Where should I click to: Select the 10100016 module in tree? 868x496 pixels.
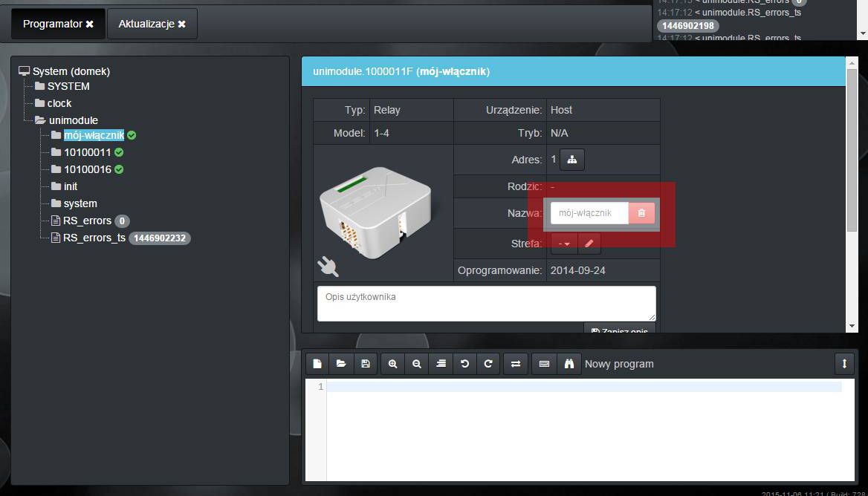[87, 169]
